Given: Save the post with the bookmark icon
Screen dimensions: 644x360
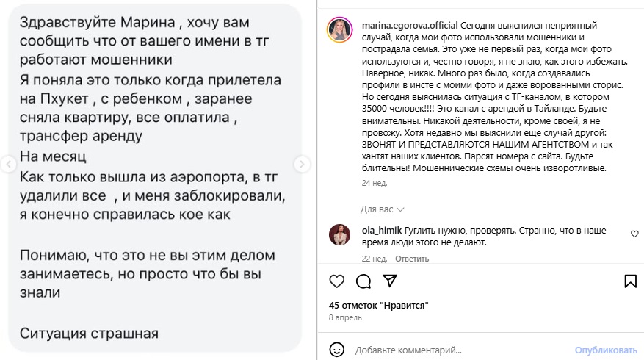Looking at the screenshot, I should (x=630, y=281).
